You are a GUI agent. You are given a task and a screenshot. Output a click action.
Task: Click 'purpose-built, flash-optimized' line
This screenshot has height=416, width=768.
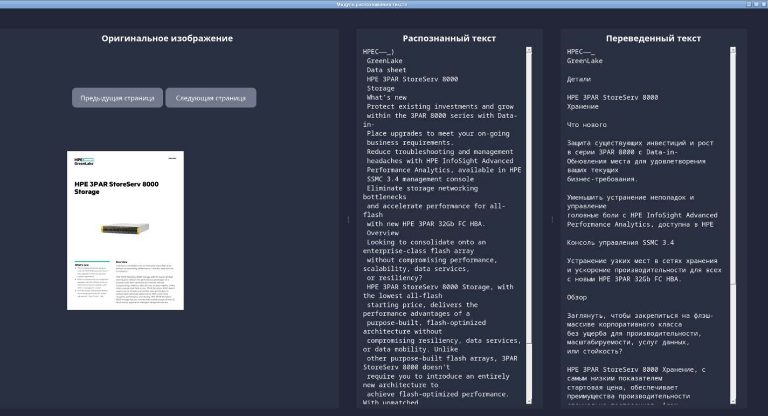[x=426, y=323]
